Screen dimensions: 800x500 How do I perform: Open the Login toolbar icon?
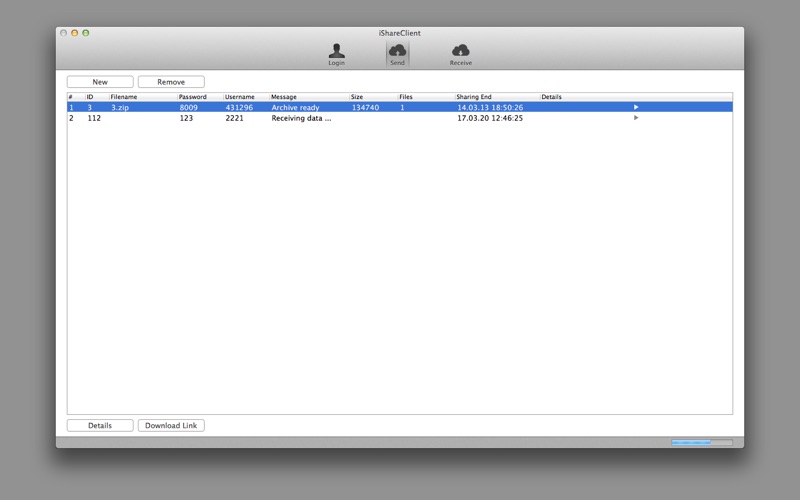[x=336, y=55]
